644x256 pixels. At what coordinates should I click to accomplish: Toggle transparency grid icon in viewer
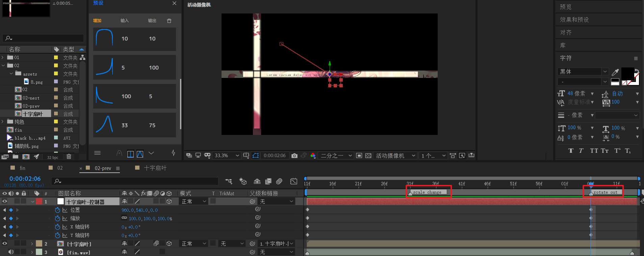pyautogui.click(x=368, y=155)
